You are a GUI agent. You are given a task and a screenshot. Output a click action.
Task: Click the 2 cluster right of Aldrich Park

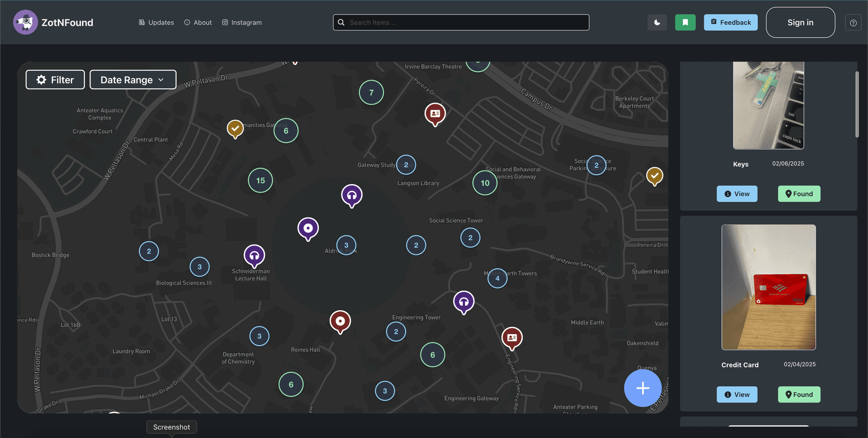click(416, 245)
